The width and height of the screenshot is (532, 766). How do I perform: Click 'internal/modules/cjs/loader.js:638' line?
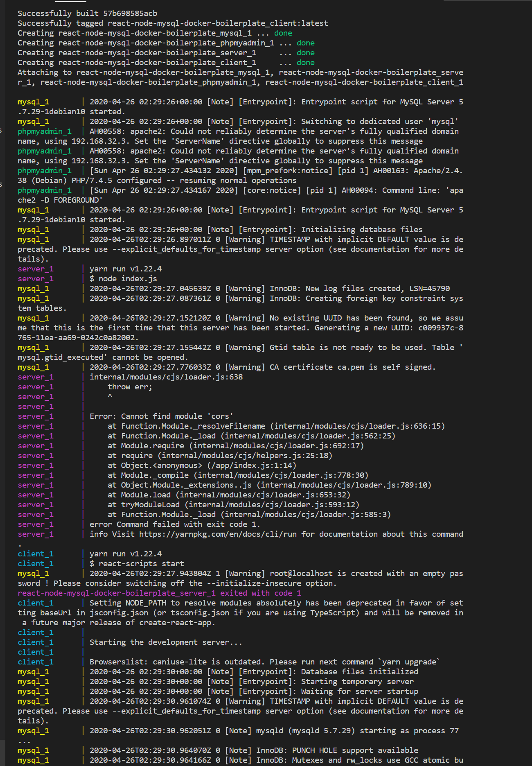166,377
